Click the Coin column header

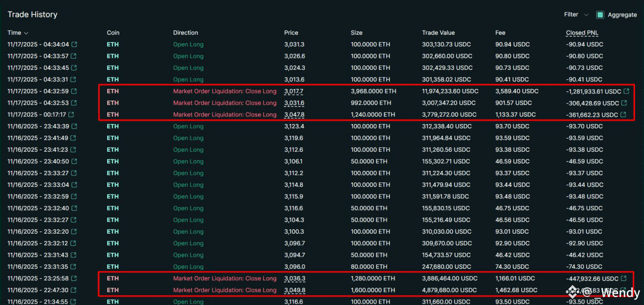point(113,33)
